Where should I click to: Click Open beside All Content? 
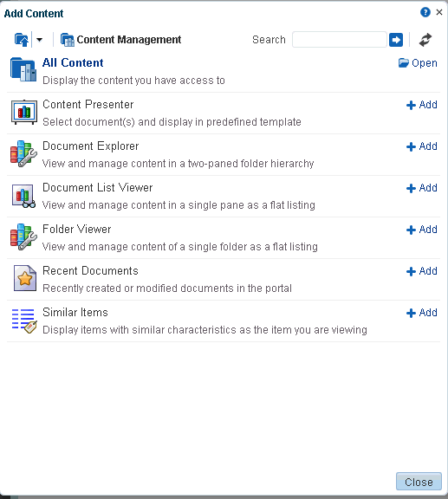click(x=418, y=63)
